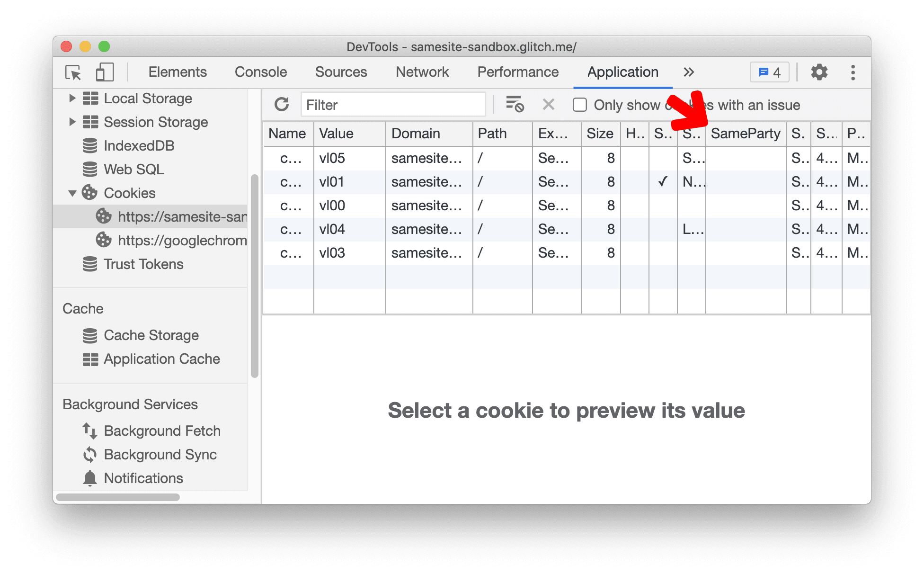Expand the Cache Storage section
This screenshot has height=574, width=924.
click(x=144, y=336)
